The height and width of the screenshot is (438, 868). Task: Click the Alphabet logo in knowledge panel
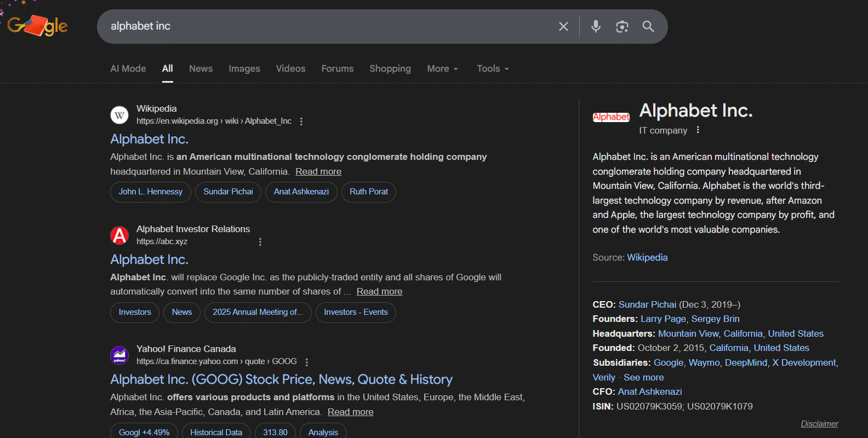[x=611, y=117]
